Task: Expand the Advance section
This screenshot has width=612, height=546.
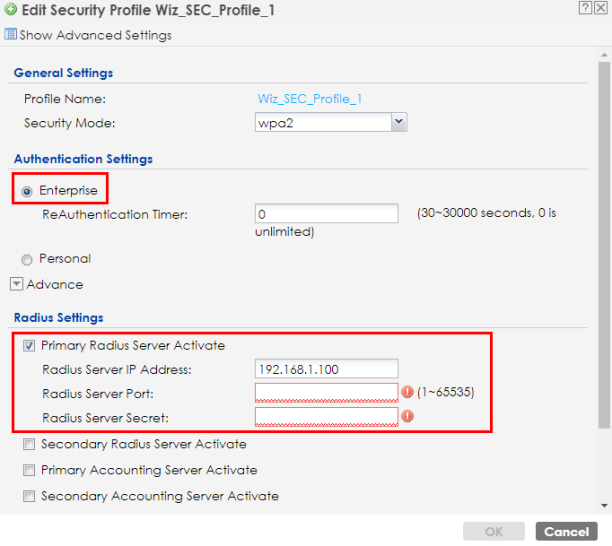Action: [x=16, y=284]
